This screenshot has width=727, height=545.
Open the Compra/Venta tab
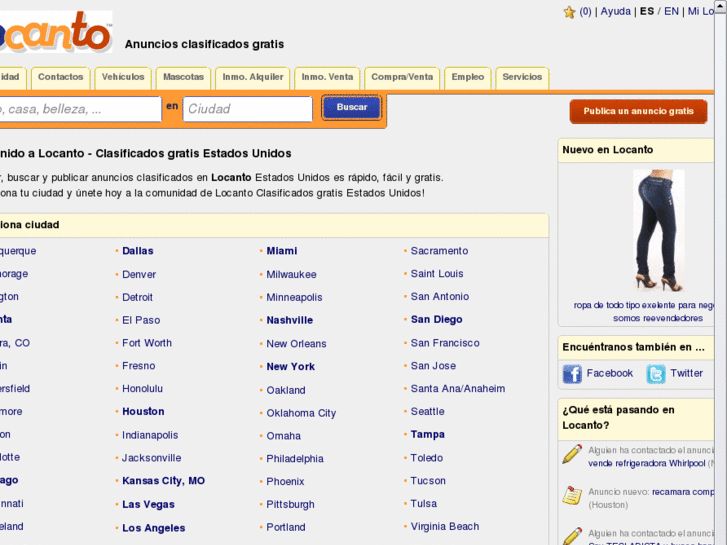(402, 77)
